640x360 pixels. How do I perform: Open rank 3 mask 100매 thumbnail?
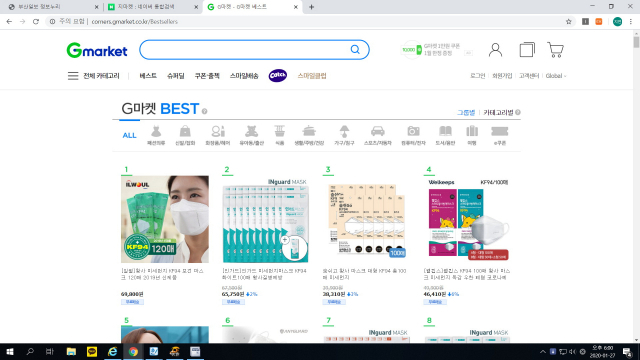(x=367, y=219)
